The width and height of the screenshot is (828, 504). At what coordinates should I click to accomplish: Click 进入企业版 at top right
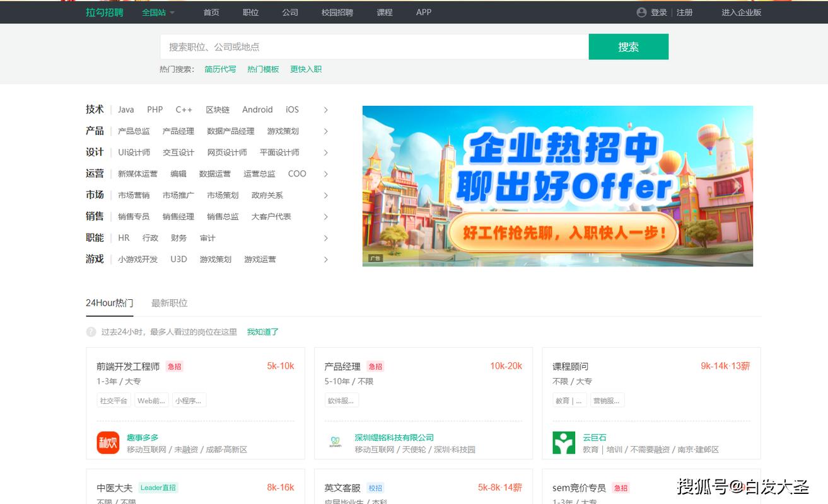coord(742,12)
